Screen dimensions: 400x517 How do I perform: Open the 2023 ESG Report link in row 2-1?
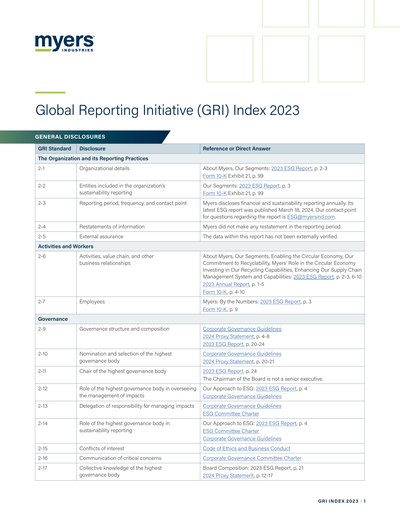click(291, 168)
